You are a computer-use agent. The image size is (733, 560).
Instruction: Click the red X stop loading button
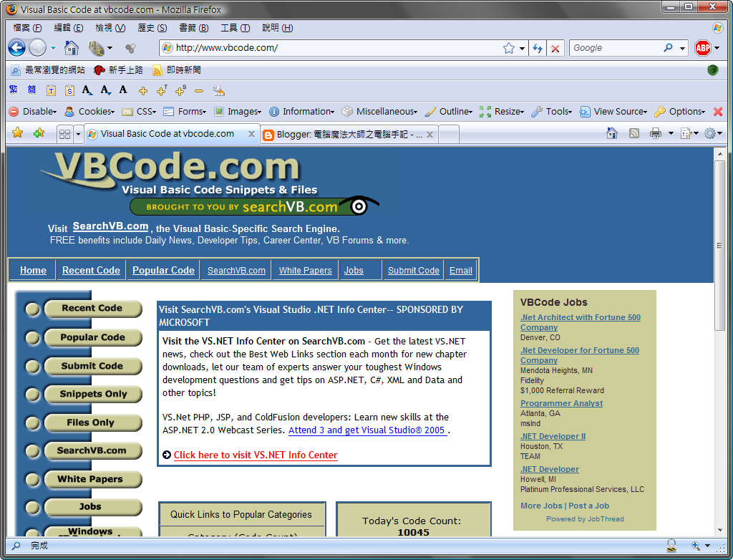click(555, 48)
